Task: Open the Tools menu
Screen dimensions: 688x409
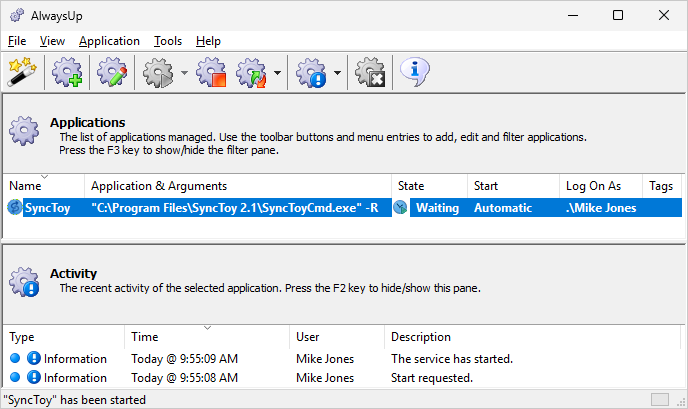Action: click(x=168, y=41)
